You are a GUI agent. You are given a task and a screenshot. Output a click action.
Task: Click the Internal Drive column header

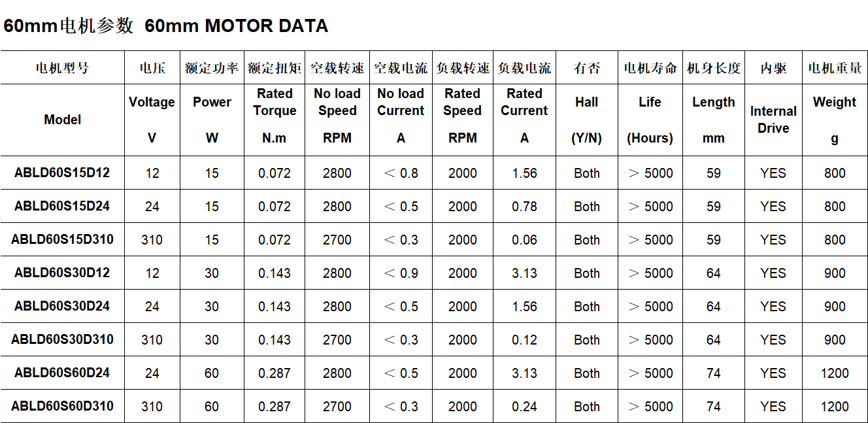click(x=773, y=120)
